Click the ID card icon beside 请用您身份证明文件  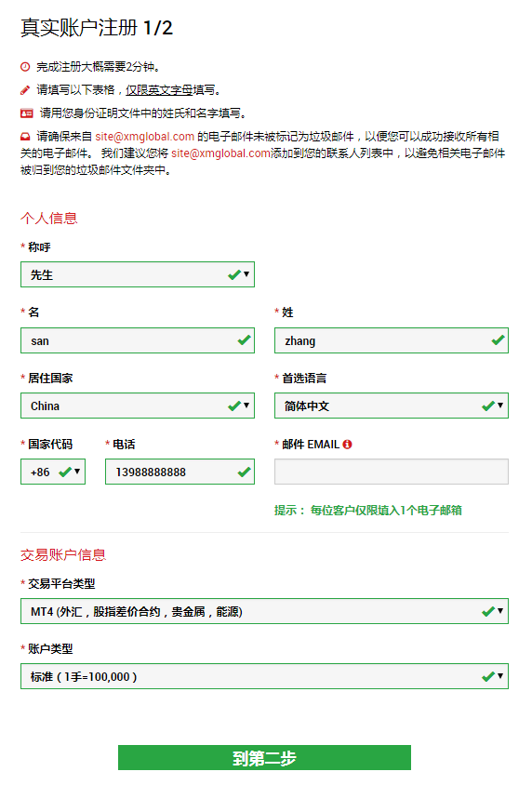pyautogui.click(x=27, y=113)
